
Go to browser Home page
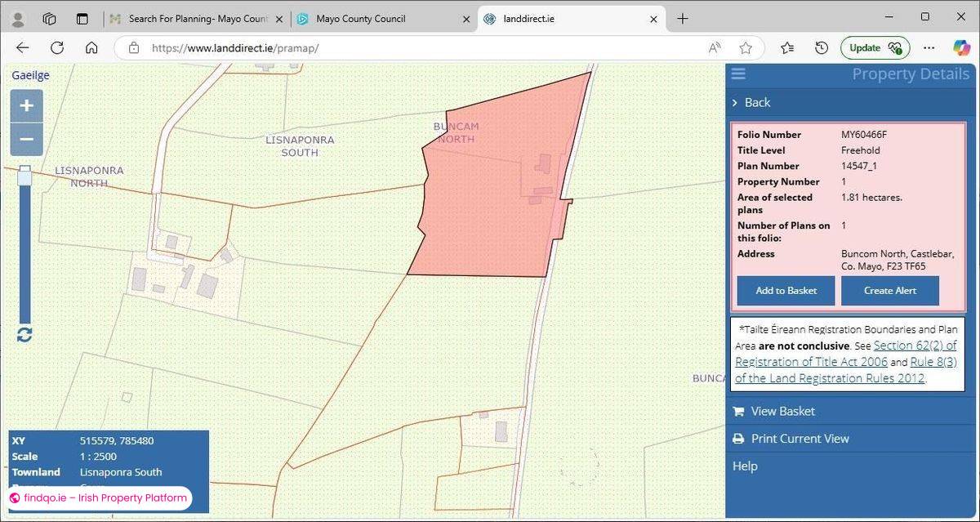click(91, 47)
